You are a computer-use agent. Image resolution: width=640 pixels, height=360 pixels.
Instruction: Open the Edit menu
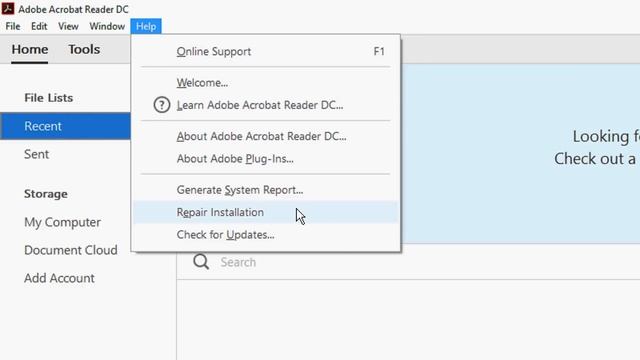point(39,27)
